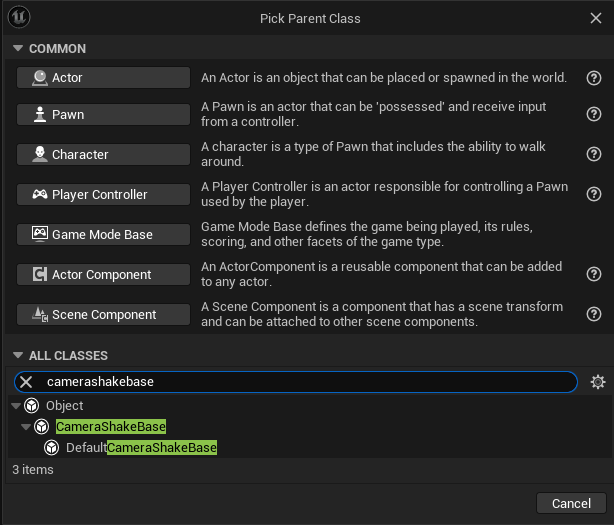Click the '3 items' count text

[33, 469]
